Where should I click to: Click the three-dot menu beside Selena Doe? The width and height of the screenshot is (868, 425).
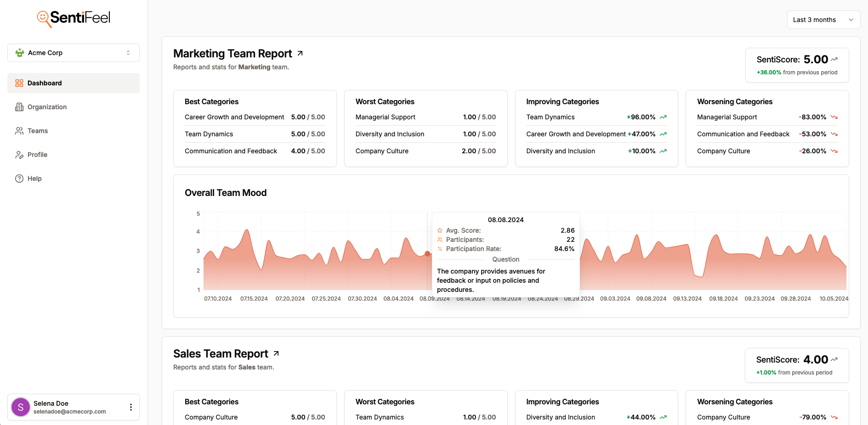130,407
